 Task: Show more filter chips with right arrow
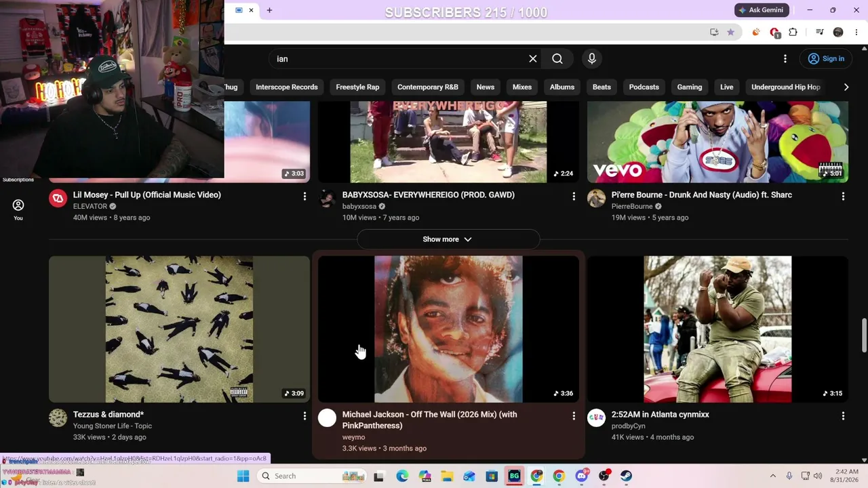[x=846, y=87]
